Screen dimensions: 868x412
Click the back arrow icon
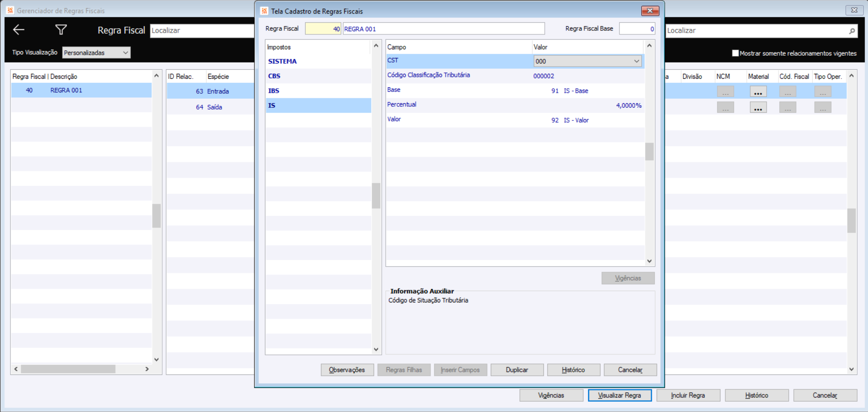(19, 30)
